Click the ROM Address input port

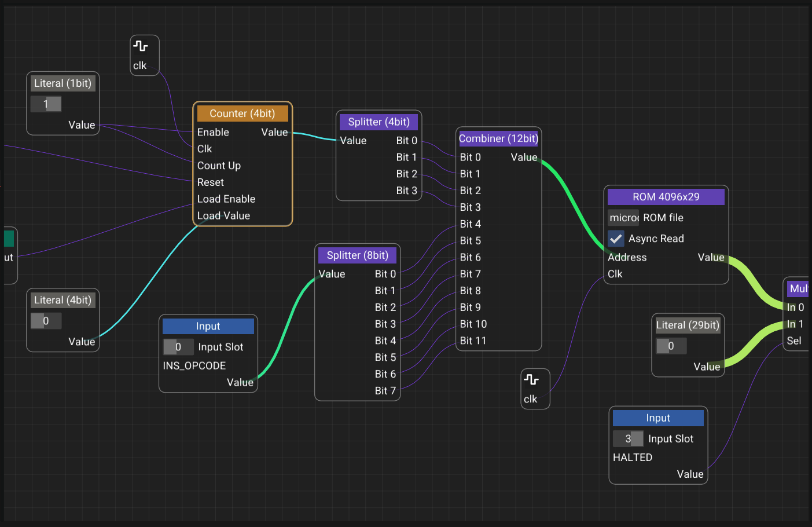627,258
